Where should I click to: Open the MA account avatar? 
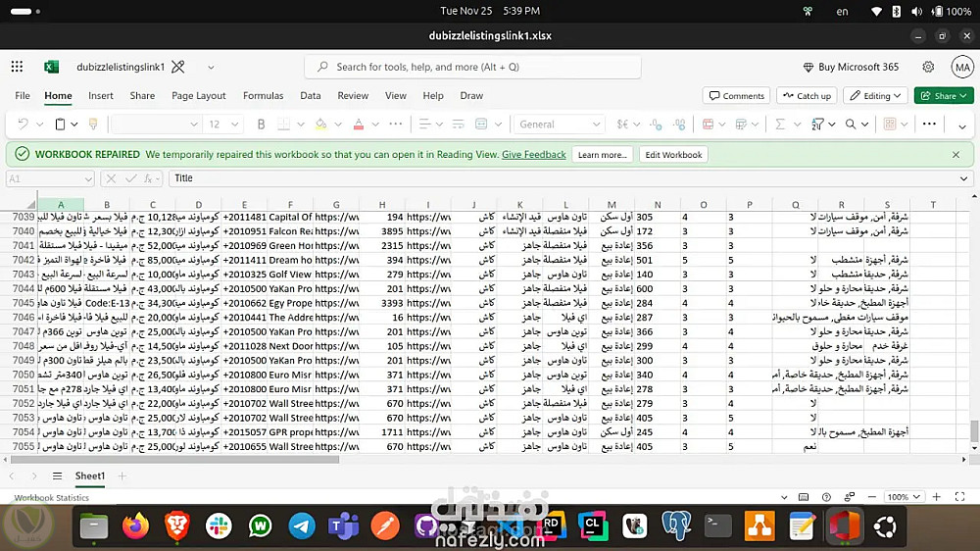point(962,67)
